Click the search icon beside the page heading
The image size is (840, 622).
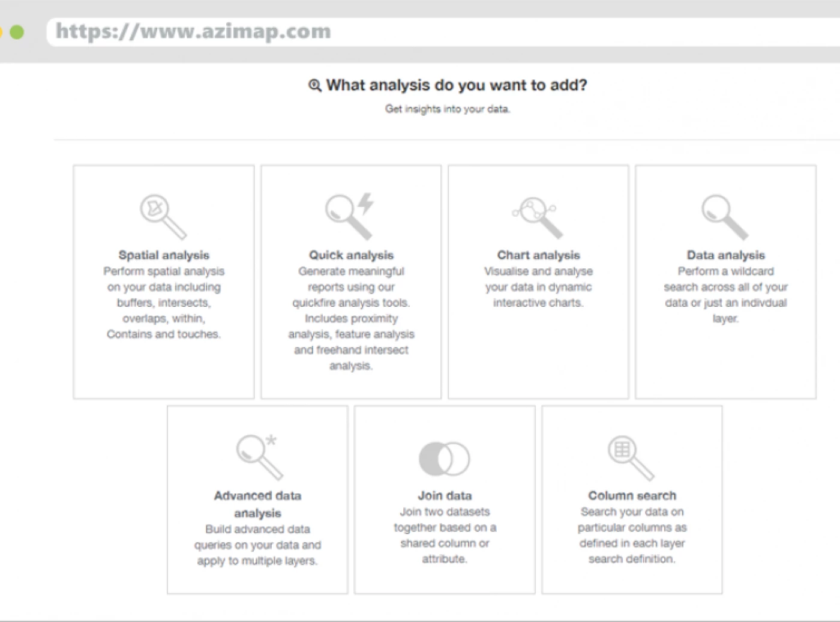[315, 85]
